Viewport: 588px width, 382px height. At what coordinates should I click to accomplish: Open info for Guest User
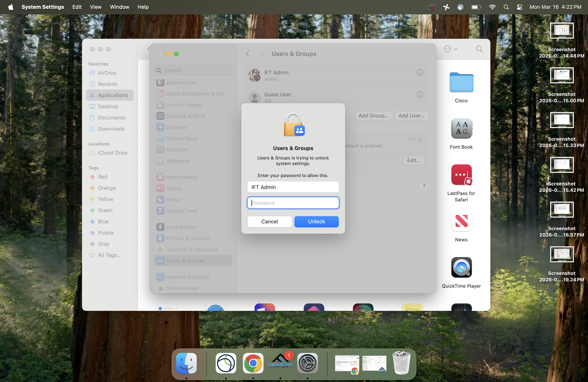tap(420, 95)
